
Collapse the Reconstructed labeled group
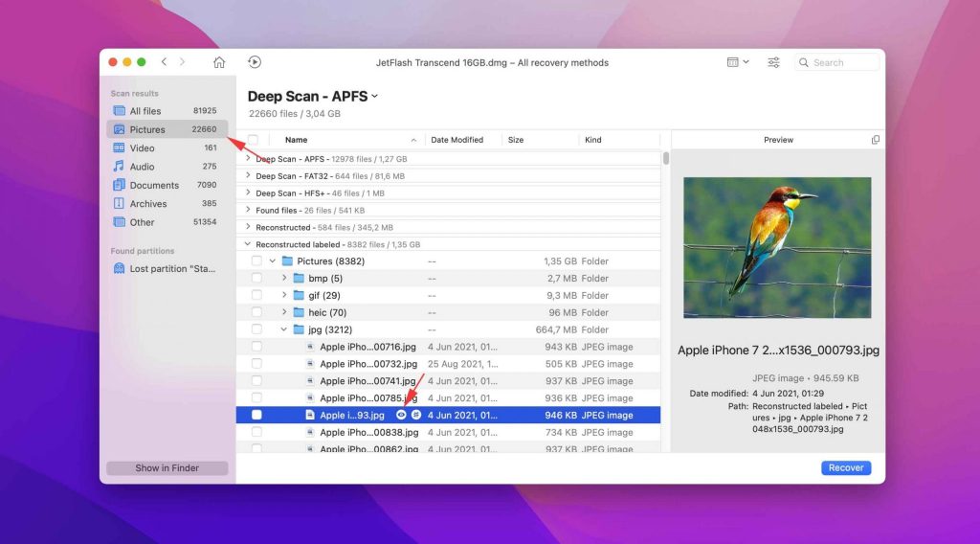click(x=248, y=244)
